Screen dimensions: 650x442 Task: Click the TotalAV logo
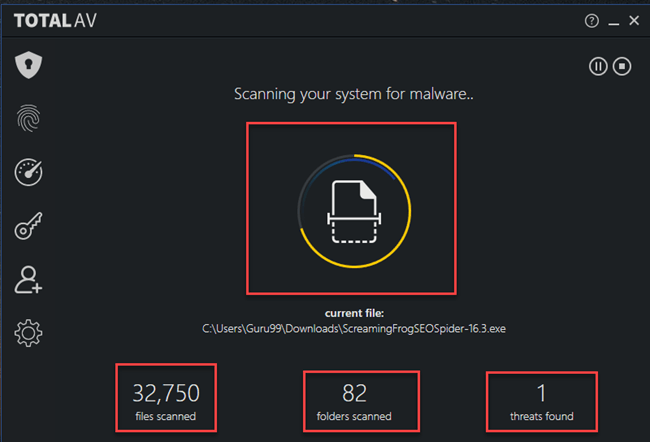click(55, 21)
